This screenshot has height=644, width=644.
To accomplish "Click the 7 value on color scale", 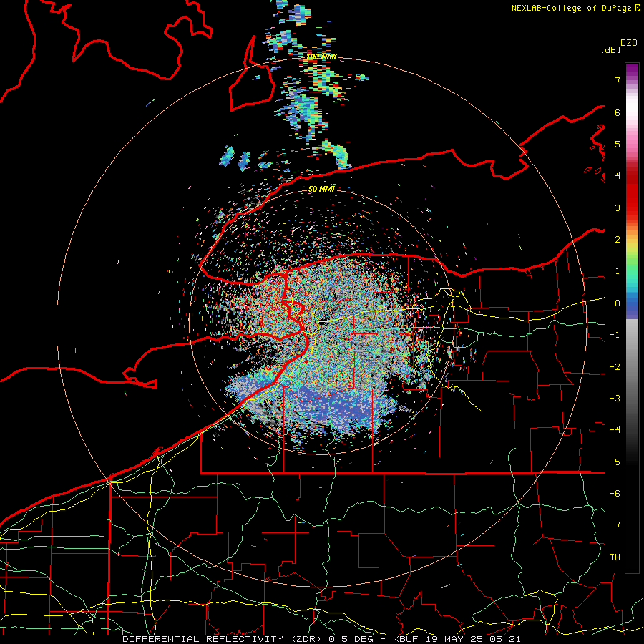I will coord(618,80).
